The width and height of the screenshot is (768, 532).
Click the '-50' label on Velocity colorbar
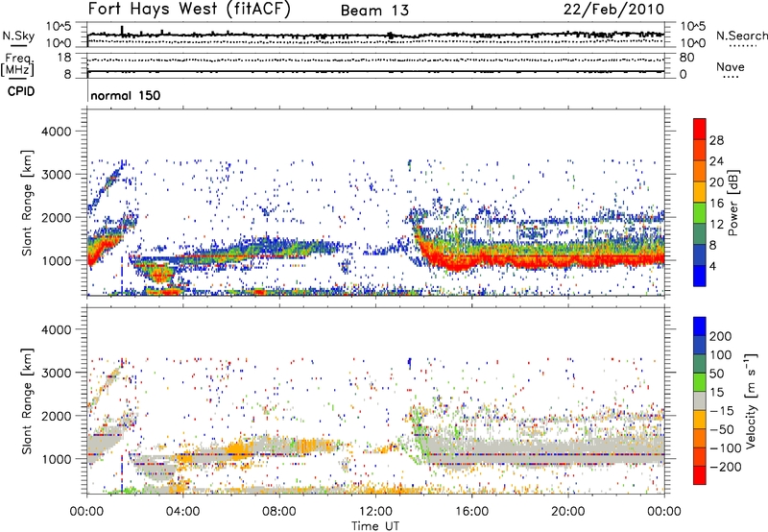coord(721,429)
